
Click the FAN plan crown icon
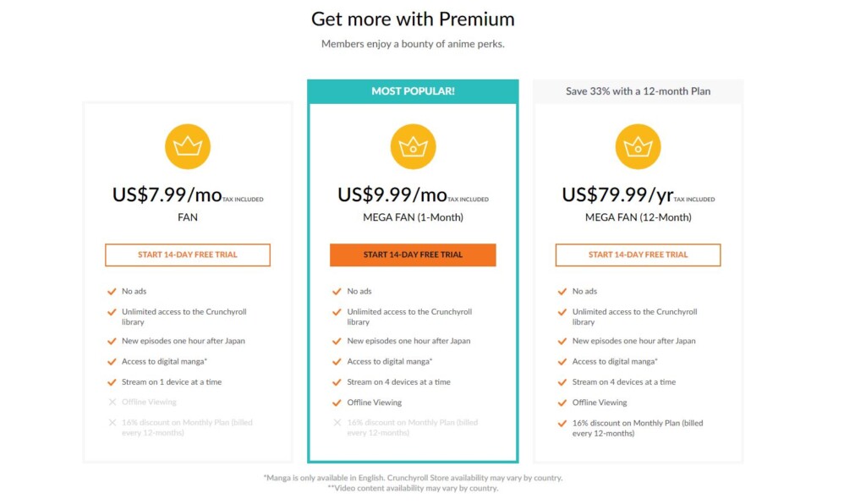click(x=188, y=146)
